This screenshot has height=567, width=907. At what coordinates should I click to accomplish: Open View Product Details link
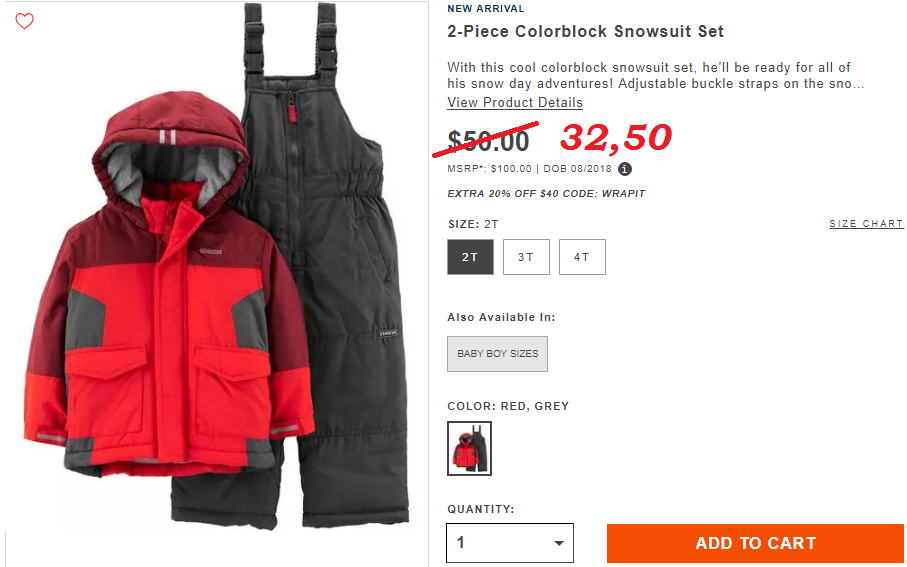(515, 102)
